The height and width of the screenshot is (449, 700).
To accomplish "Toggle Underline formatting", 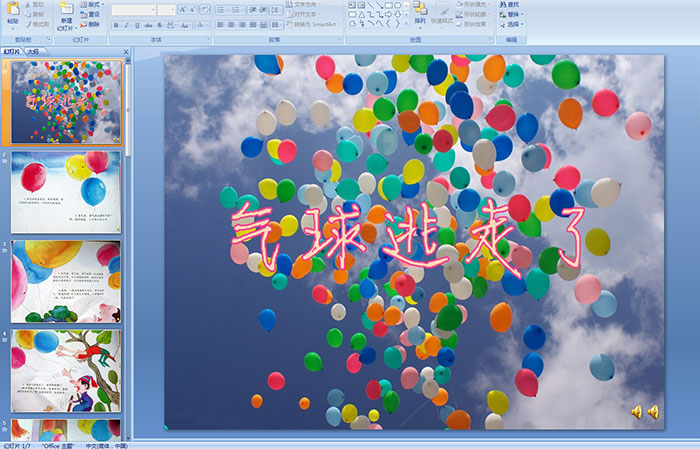I will pos(137,25).
